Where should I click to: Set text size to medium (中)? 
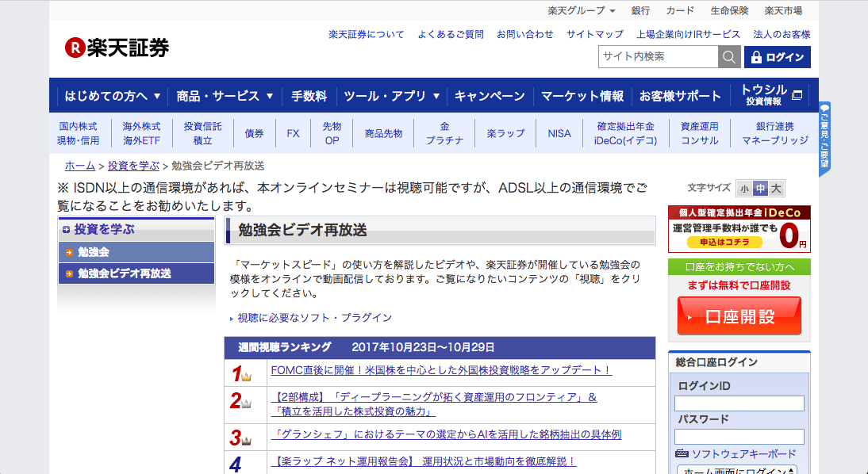tap(760, 189)
